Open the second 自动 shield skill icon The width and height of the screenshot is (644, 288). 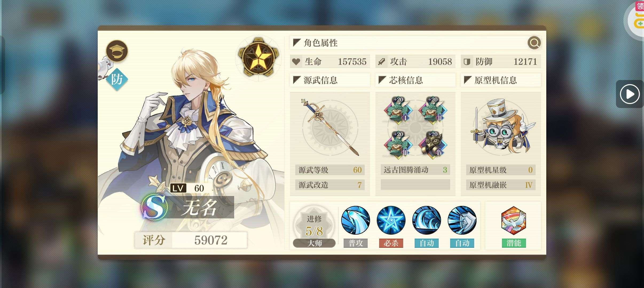click(x=462, y=220)
